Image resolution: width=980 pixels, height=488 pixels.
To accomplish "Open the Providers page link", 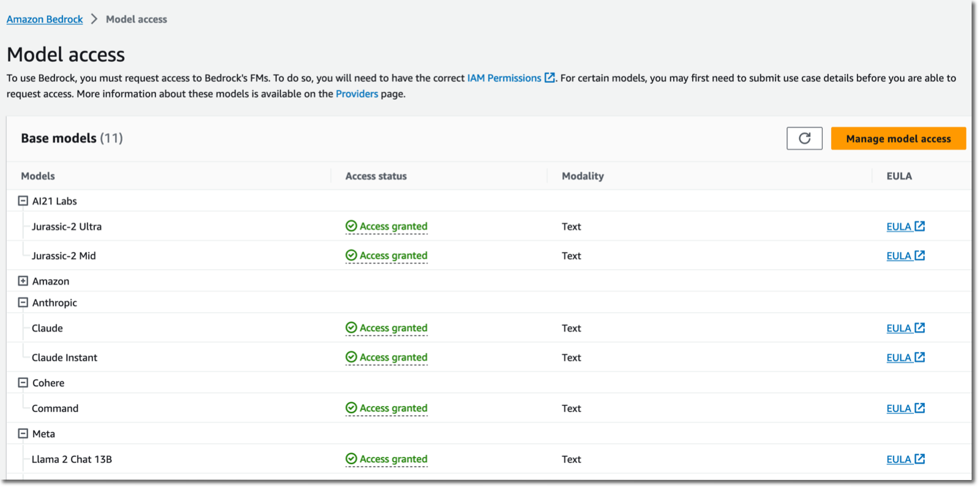I will 356,94.
